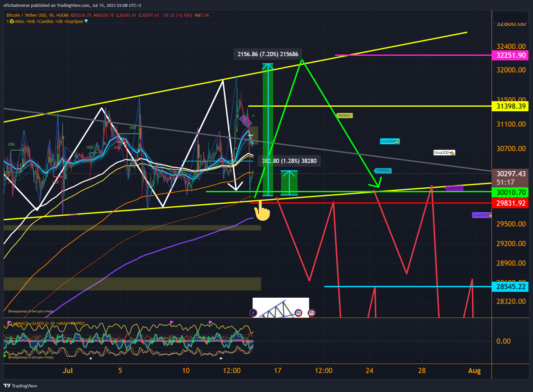Click the red 29831.92 price label
Image resolution: width=533 pixels, height=392 pixels.
pos(511,203)
